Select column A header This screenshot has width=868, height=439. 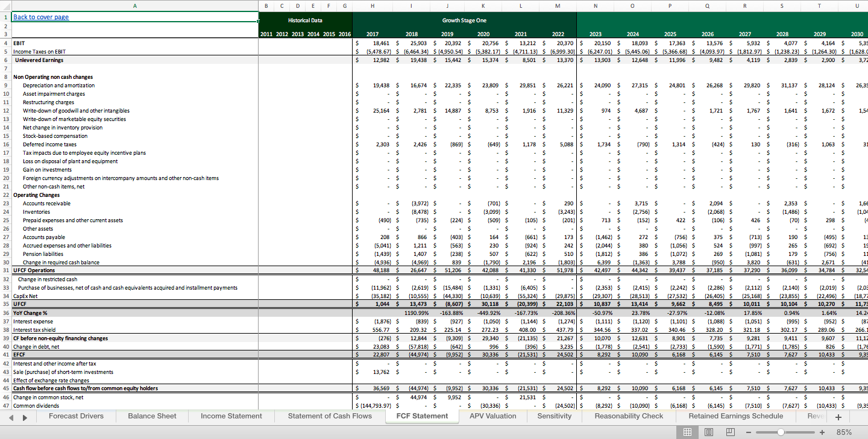coord(134,5)
